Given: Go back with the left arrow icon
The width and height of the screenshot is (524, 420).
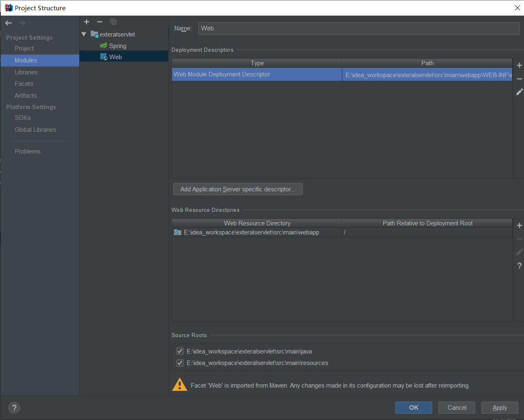Looking at the screenshot, I should (9, 23).
